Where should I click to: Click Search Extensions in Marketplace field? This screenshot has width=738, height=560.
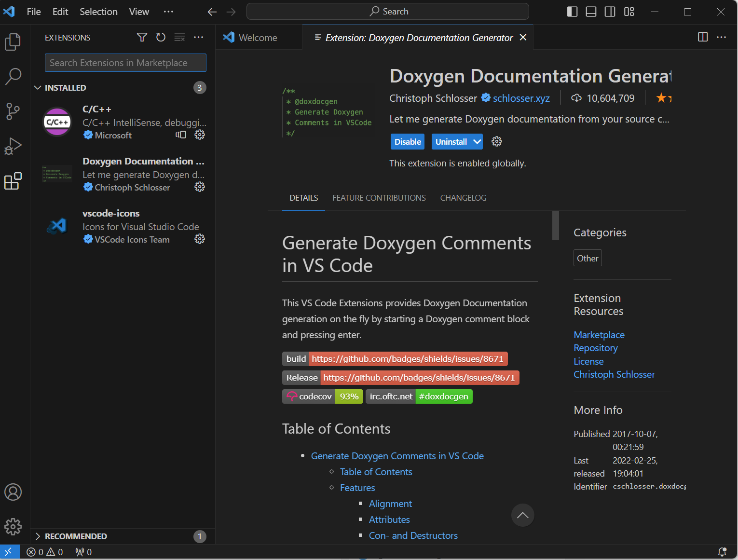[125, 63]
